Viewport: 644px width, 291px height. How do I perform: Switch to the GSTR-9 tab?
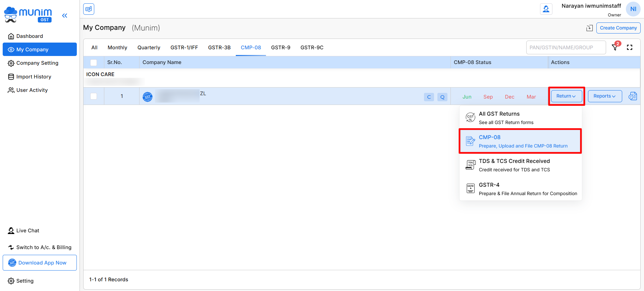[x=281, y=48]
